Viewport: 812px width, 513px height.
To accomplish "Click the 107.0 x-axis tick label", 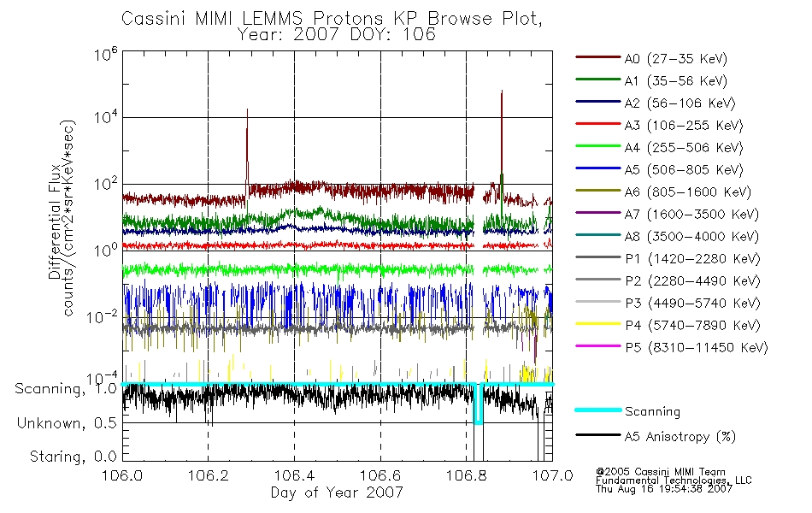I will 552,475.
